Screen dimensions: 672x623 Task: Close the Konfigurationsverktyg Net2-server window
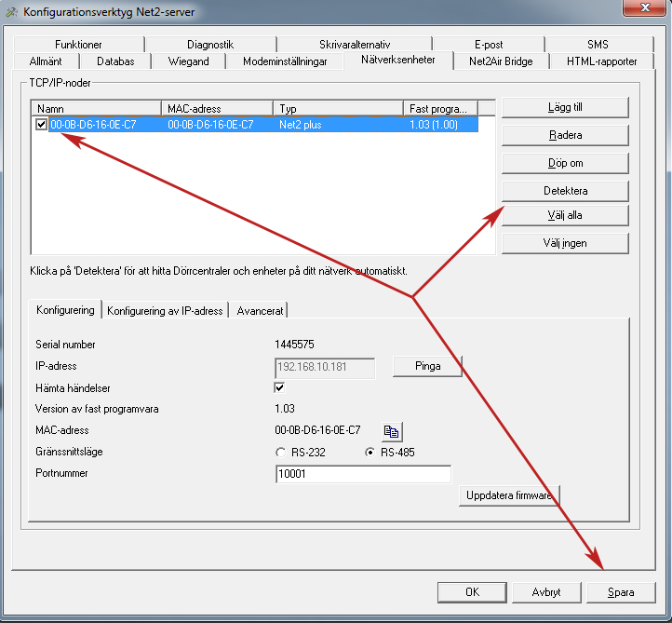coord(645,7)
